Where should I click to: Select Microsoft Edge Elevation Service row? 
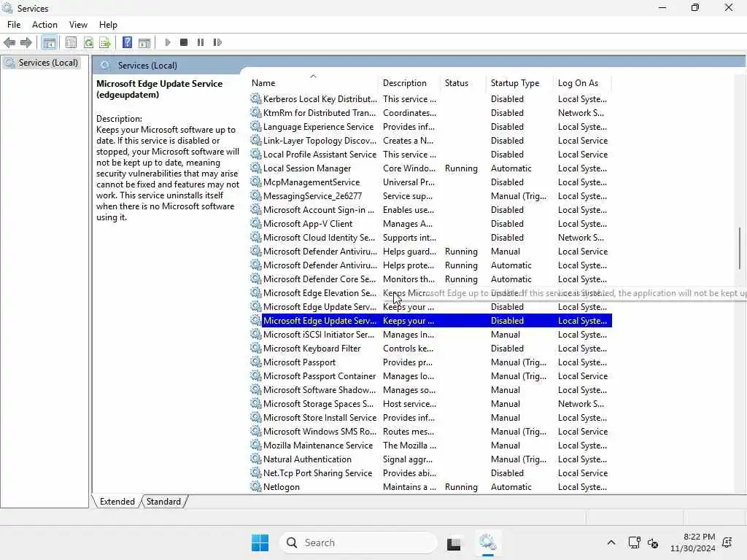[x=430, y=293]
